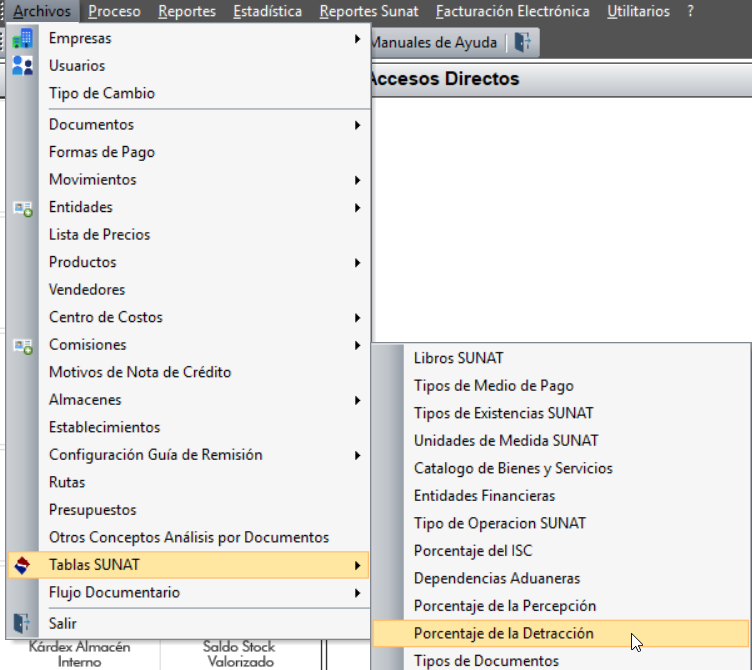The image size is (752, 670).
Task: Click the Empresas building icon
Action: coord(23,38)
